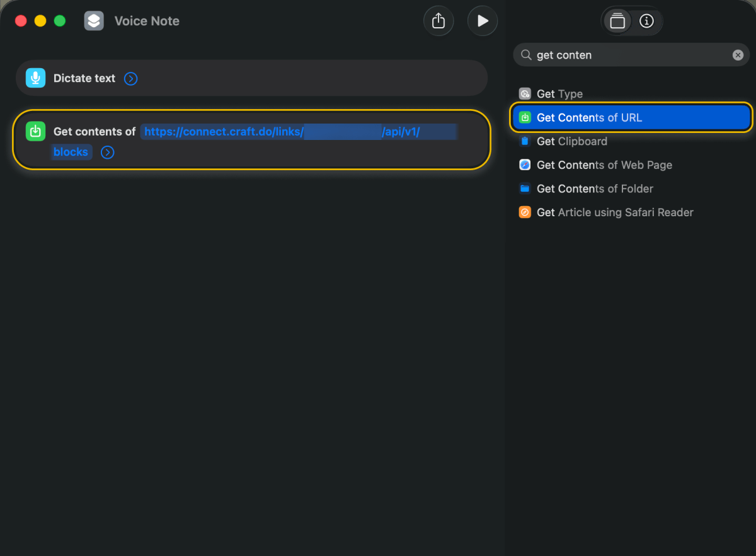Click the Voice Note shortcut icon in titlebar
The width and height of the screenshot is (756, 556).
[93, 20]
